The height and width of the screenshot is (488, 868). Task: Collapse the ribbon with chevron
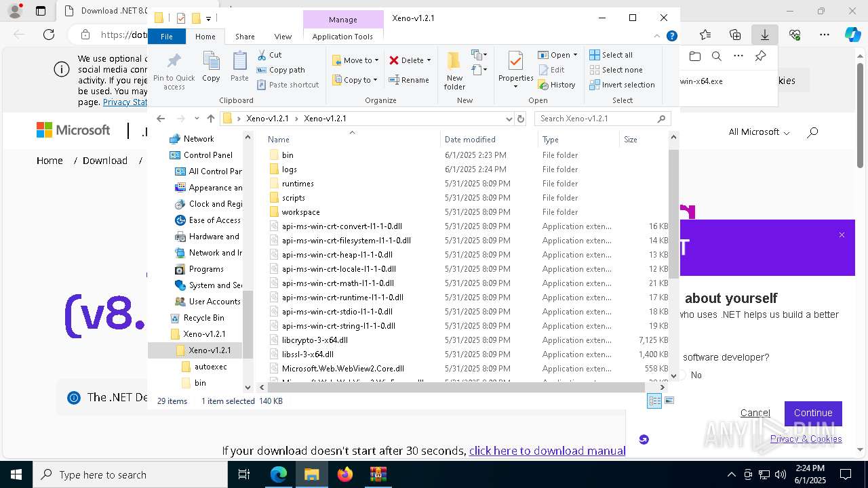(657, 37)
